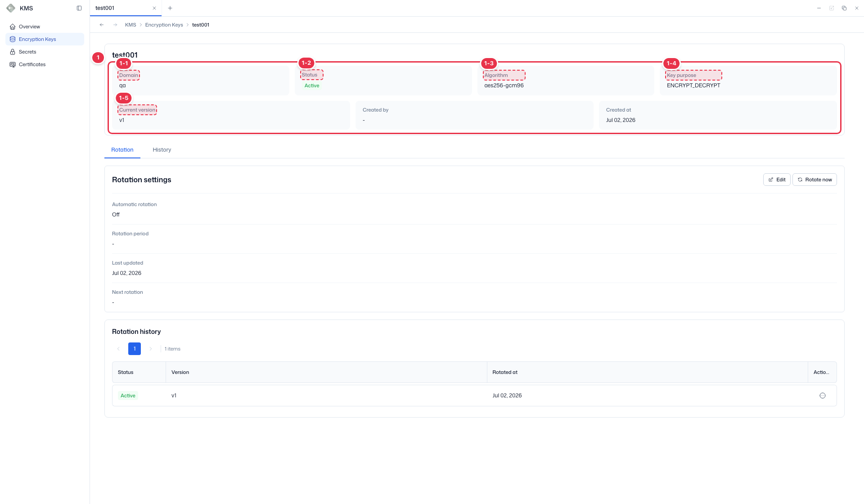This screenshot has width=864, height=504.
Task: Go to next page of rotation history
Action: [151, 349]
